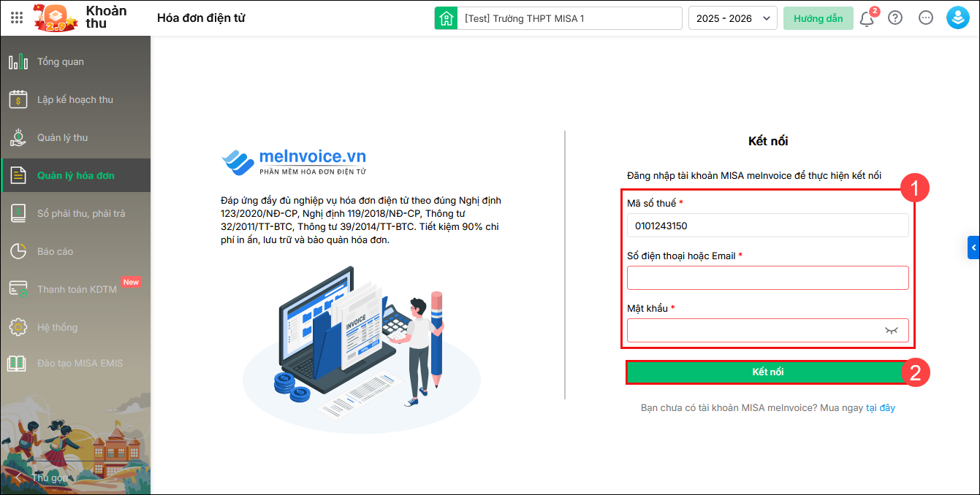The width and height of the screenshot is (980, 495).
Task: Click the Sổ phải thu, phải trả book icon
Action: click(x=18, y=214)
